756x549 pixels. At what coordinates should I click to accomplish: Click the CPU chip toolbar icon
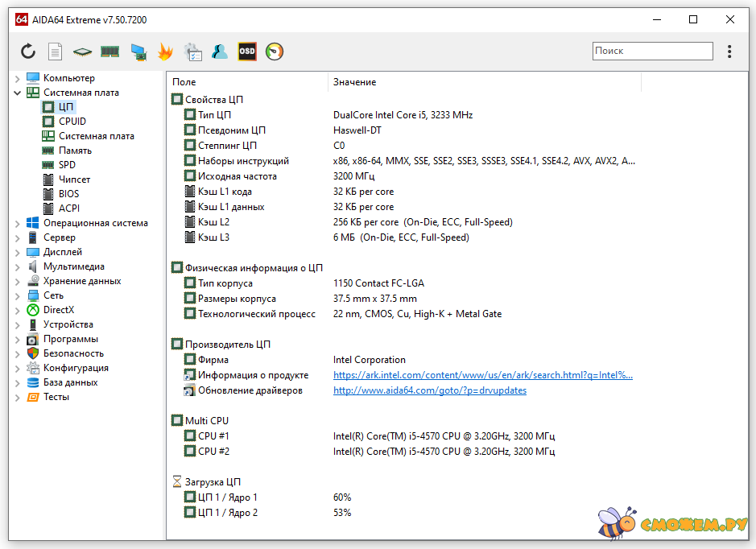click(82, 52)
